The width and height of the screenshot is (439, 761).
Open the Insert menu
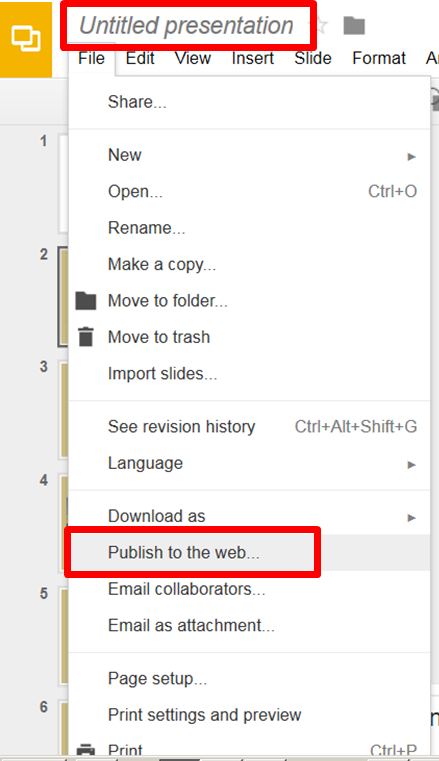pos(253,58)
